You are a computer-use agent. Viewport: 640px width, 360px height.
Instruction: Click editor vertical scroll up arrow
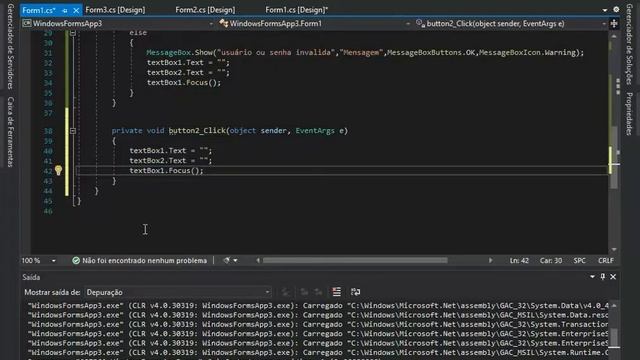pyautogui.click(x=614, y=37)
